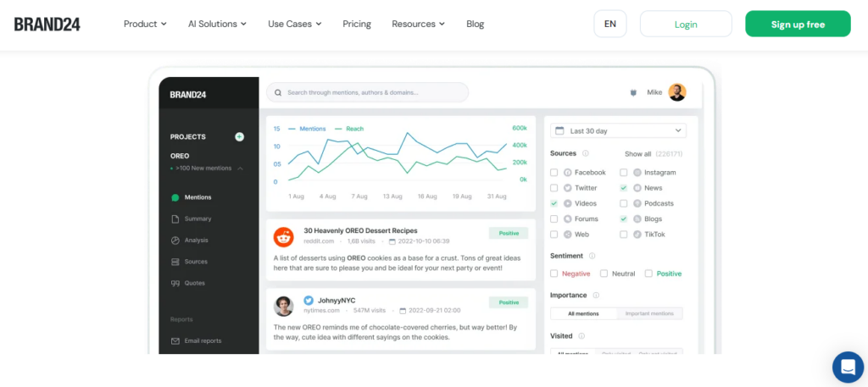
Task: Click Show all sources link
Action: click(x=637, y=153)
